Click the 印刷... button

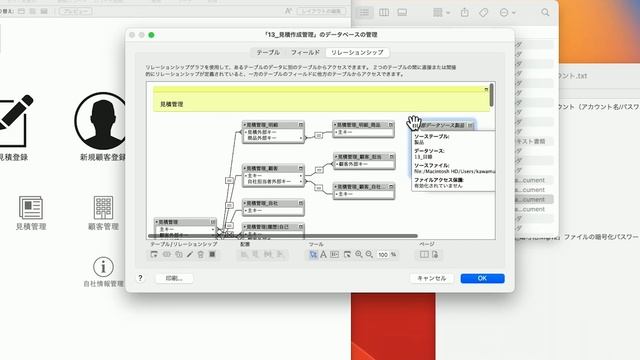click(x=174, y=278)
